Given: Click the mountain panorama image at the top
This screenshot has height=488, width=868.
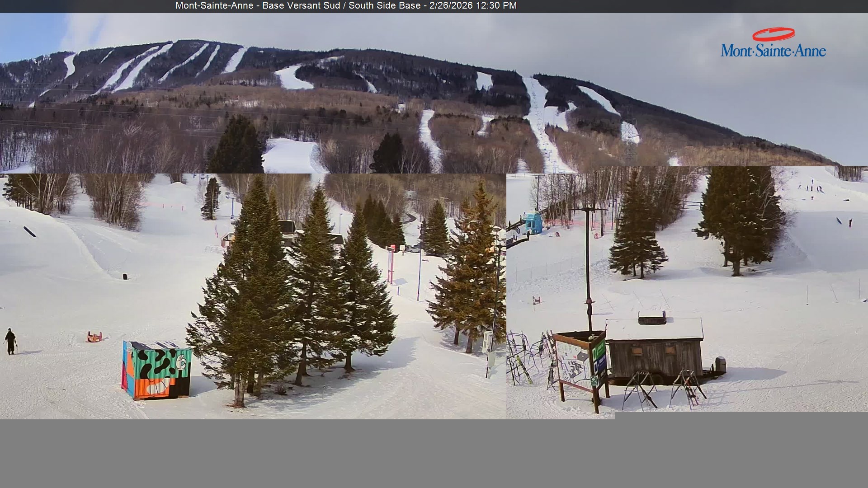Looking at the screenshot, I should coord(434,90).
